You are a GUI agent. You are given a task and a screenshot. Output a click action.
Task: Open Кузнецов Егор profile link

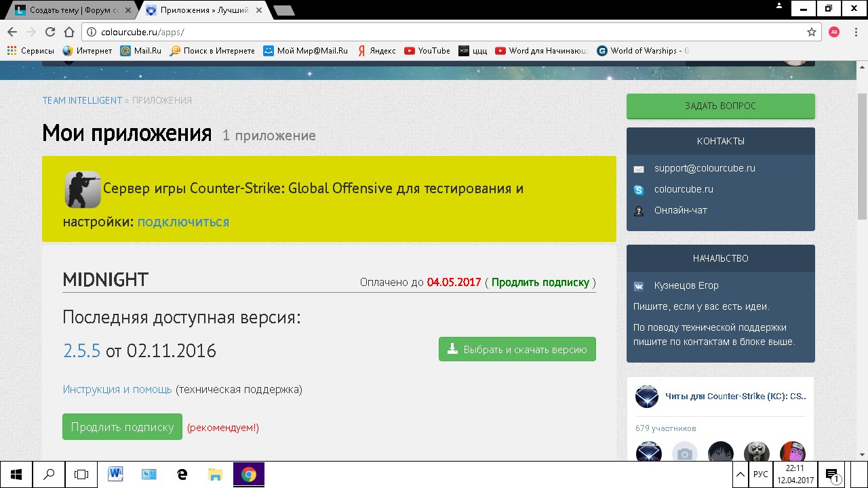coord(686,285)
